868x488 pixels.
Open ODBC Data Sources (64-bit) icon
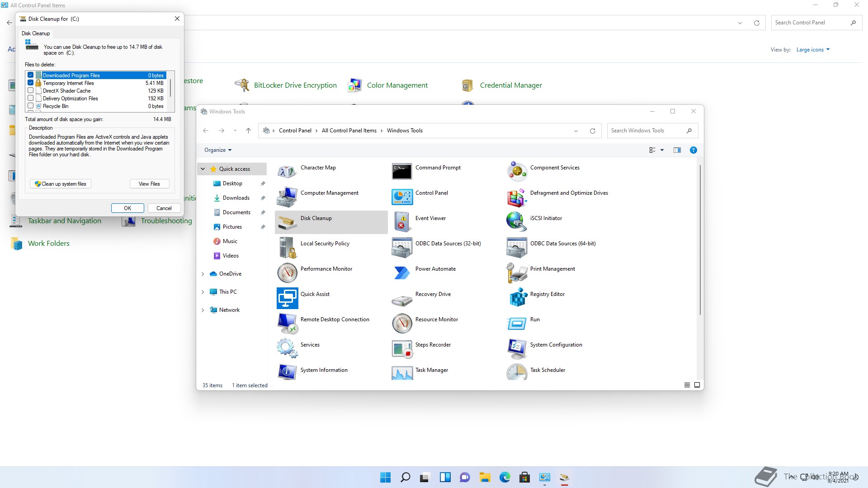(517, 248)
